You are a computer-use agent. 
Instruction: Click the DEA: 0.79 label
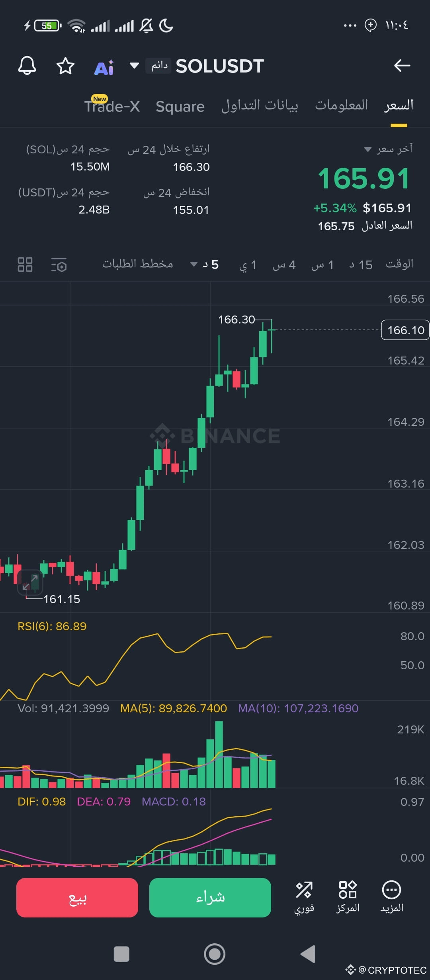click(x=104, y=802)
